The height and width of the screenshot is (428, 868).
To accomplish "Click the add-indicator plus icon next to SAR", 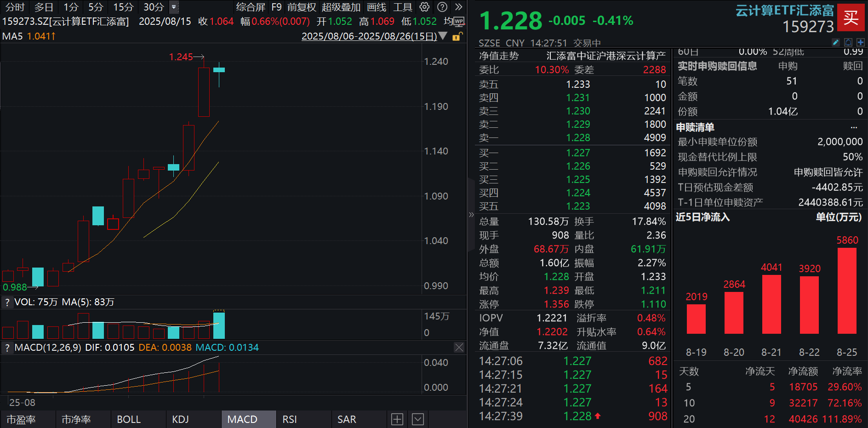I will [396, 419].
